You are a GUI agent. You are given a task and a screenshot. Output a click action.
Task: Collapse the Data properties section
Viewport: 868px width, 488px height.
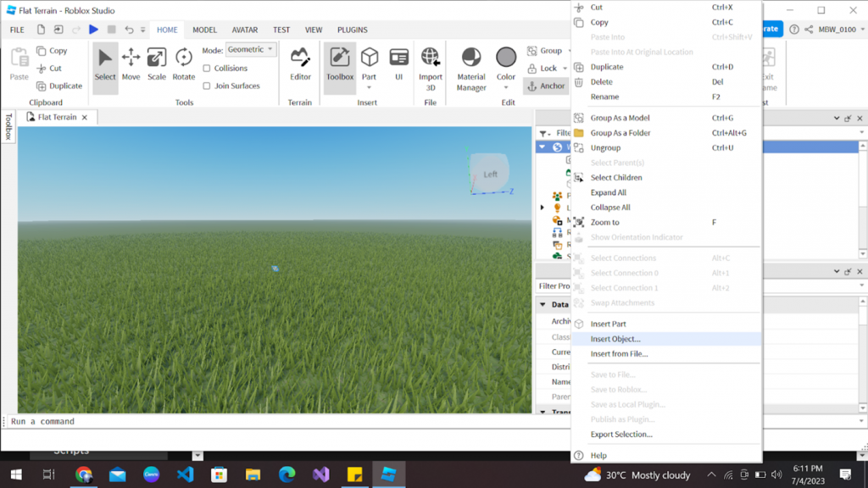pyautogui.click(x=542, y=304)
